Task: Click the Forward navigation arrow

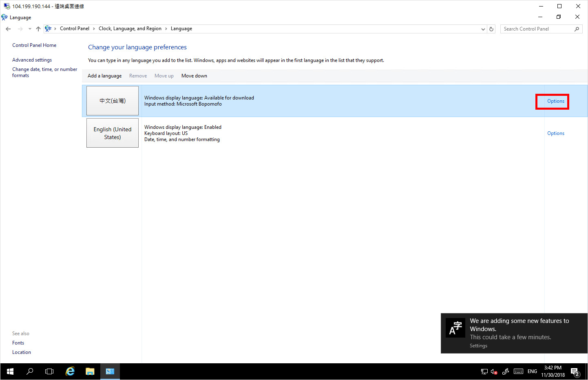Action: (20, 29)
